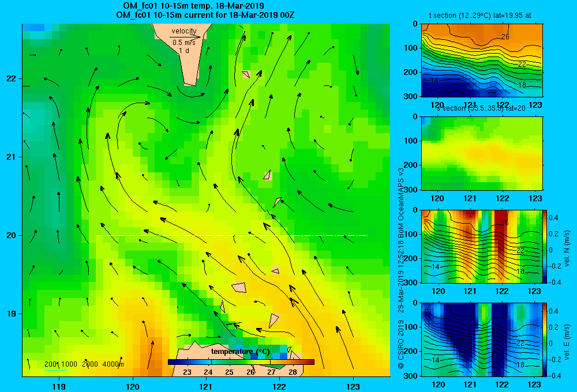The image size is (577, 392).
Task: Click longitude label 122 below main map
Action: tap(279, 386)
